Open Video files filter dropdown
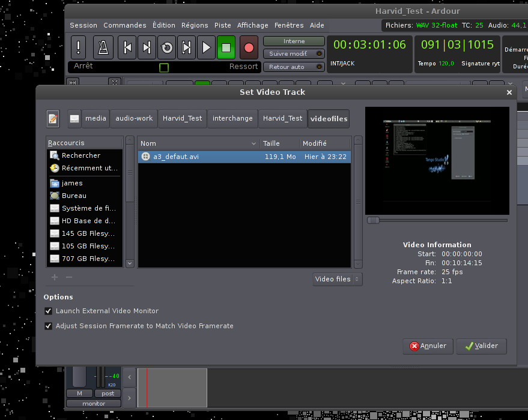The width and height of the screenshot is (528, 420). [338, 279]
